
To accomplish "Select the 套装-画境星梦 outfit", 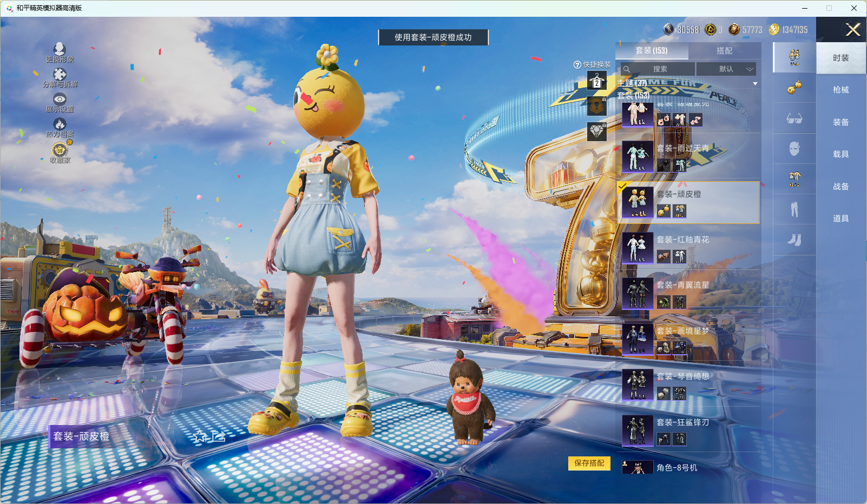I will pos(688,339).
